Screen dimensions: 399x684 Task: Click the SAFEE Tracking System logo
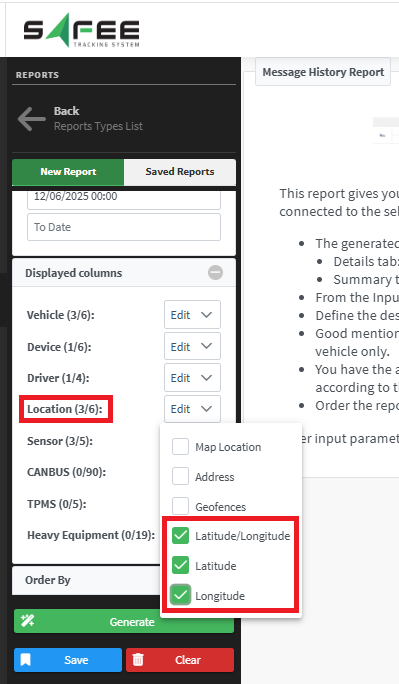(x=82, y=30)
